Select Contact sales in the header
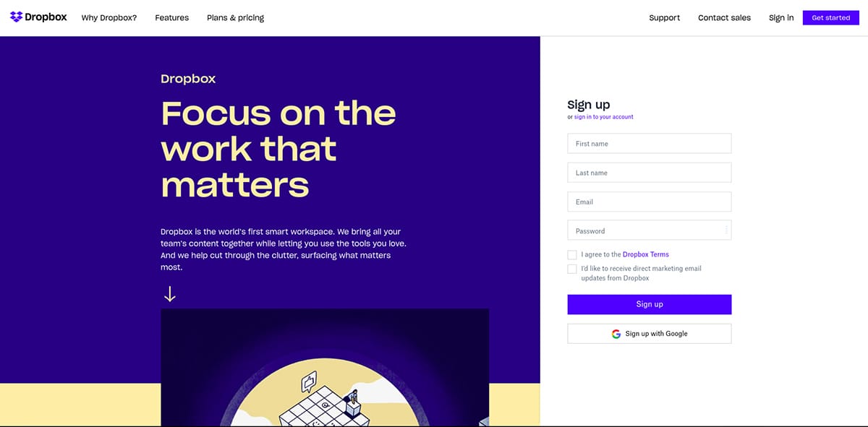The image size is (868, 427). click(x=724, y=18)
